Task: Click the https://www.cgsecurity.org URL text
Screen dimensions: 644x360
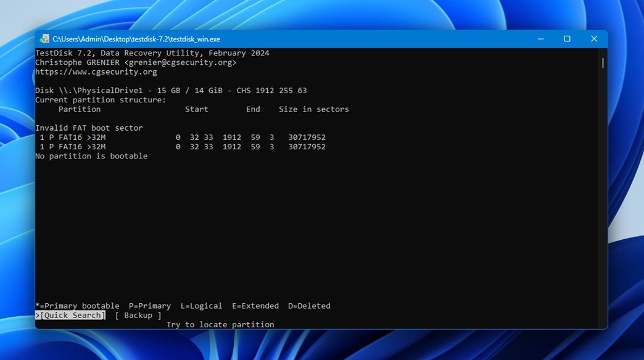Action: 96,72
